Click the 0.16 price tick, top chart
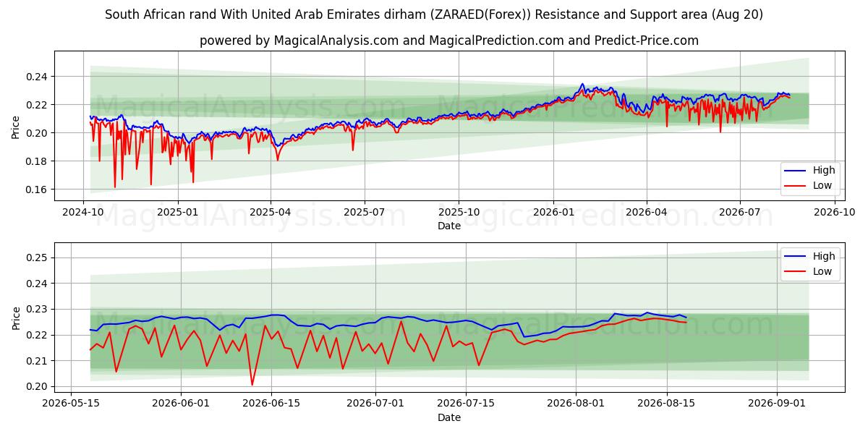This screenshot has height=434, width=868. coord(38,190)
